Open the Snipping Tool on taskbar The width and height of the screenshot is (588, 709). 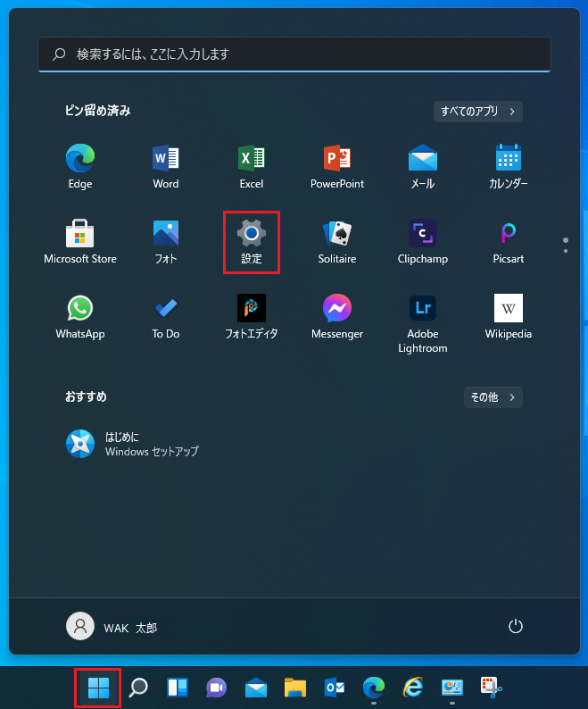492,688
